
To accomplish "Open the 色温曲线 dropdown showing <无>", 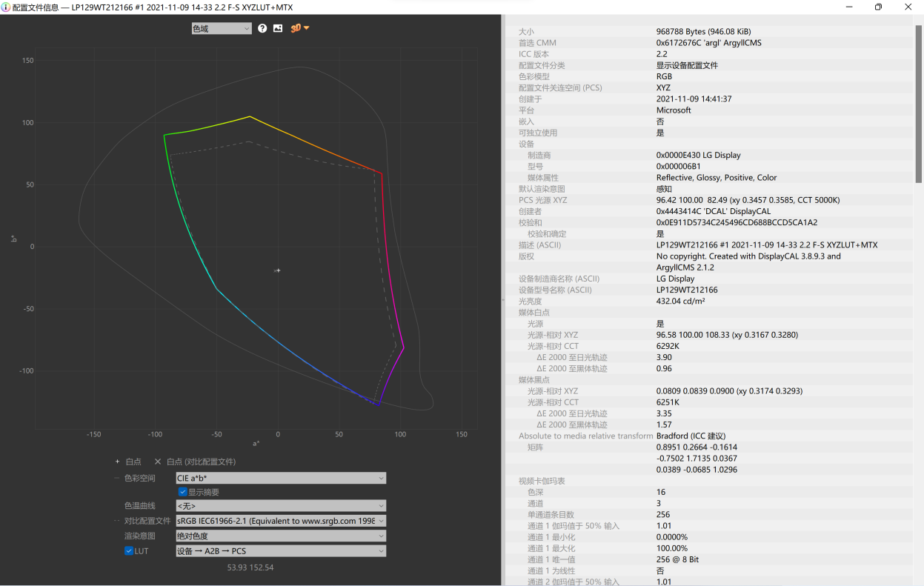I will [x=280, y=506].
